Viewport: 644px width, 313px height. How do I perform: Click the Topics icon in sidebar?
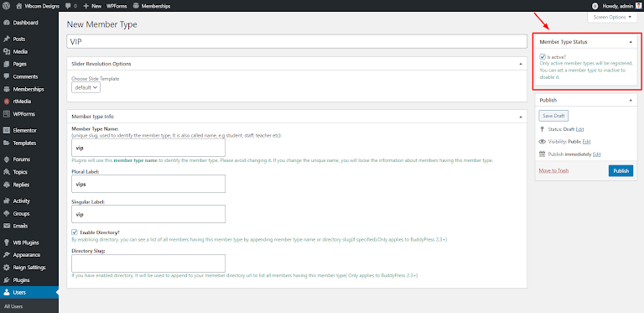point(6,172)
